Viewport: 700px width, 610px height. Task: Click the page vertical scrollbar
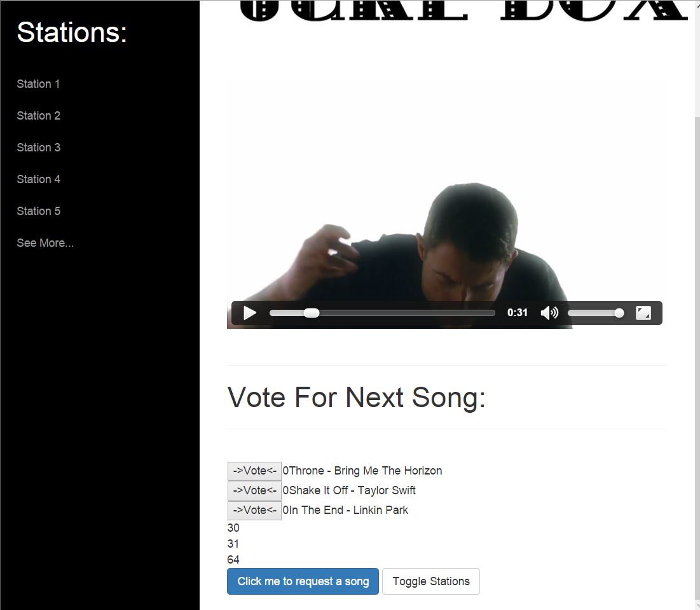pos(697,305)
